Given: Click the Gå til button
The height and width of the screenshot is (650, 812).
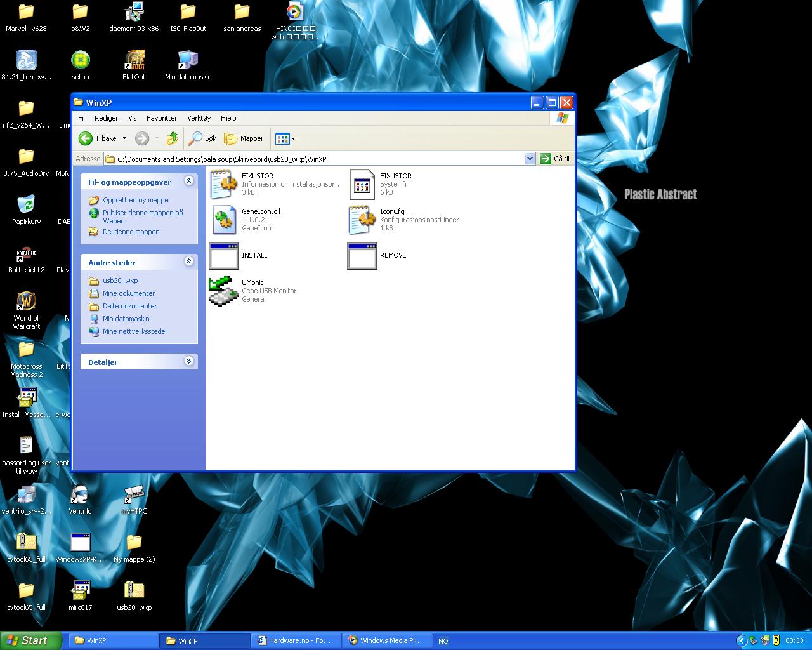Looking at the screenshot, I should coord(555,159).
